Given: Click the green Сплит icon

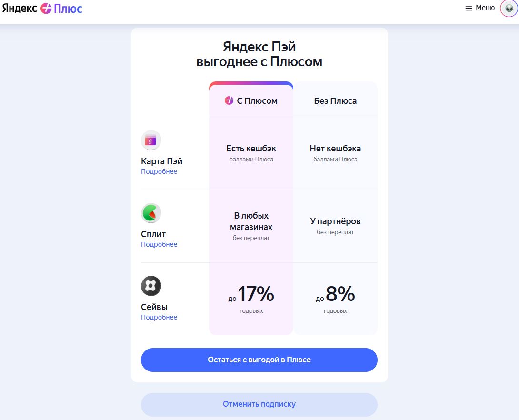Looking at the screenshot, I should coord(151,213).
